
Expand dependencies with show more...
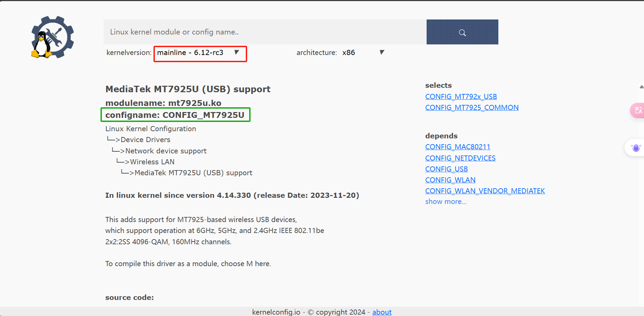(445, 202)
